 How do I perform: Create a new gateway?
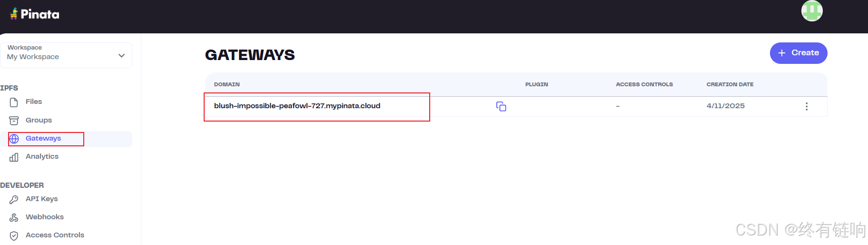click(x=799, y=53)
